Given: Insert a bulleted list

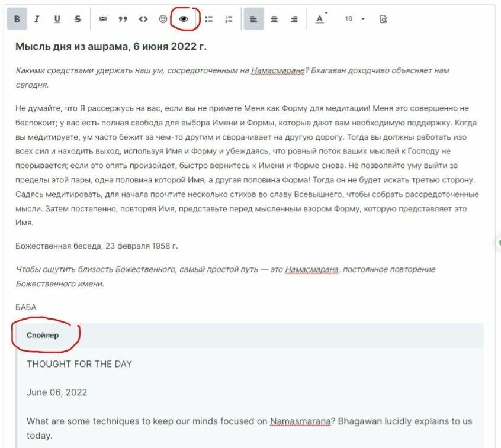Looking at the screenshot, I should coord(208,19).
